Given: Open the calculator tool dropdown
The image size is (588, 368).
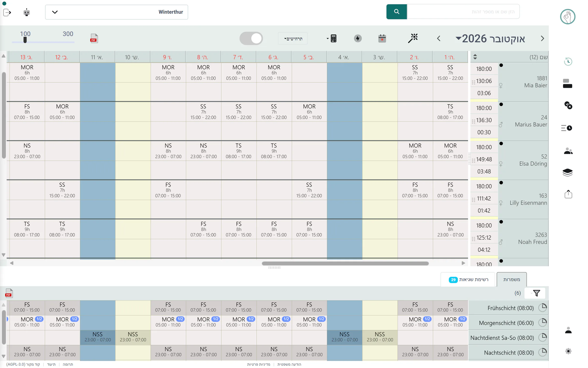Looking at the screenshot, I should [x=332, y=38].
